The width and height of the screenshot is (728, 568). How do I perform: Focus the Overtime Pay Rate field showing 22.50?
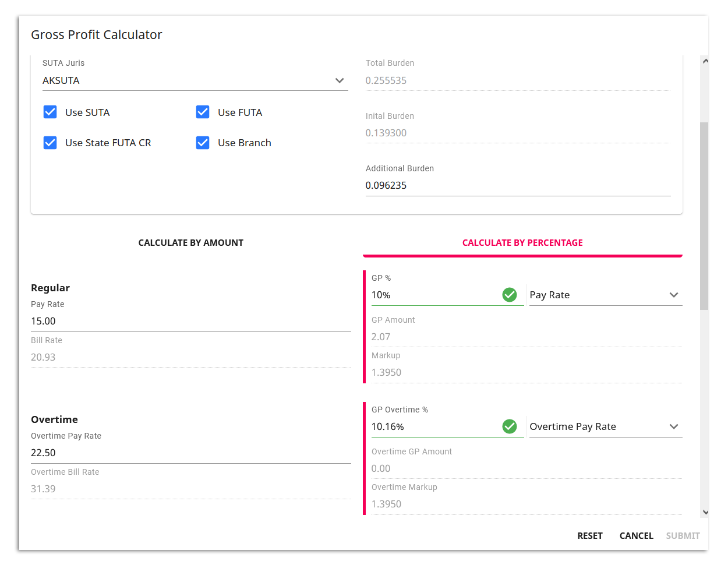tap(191, 453)
